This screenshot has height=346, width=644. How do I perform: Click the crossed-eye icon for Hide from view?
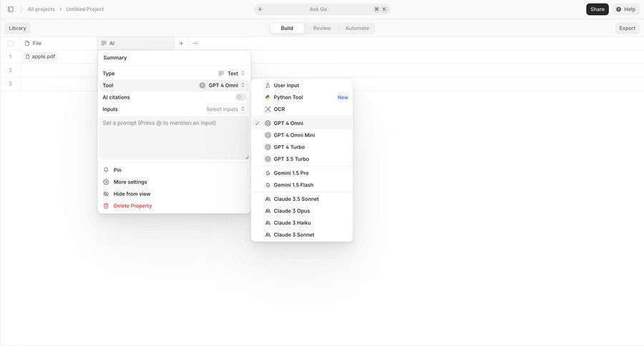(x=106, y=194)
